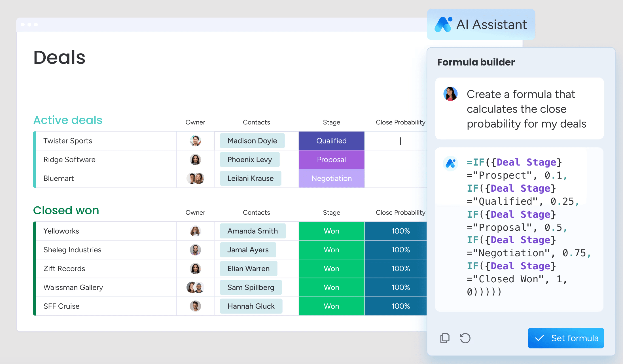Viewport: 623px width, 364px height.
Task: Select the Yelloworks deal name
Action: 61,231
